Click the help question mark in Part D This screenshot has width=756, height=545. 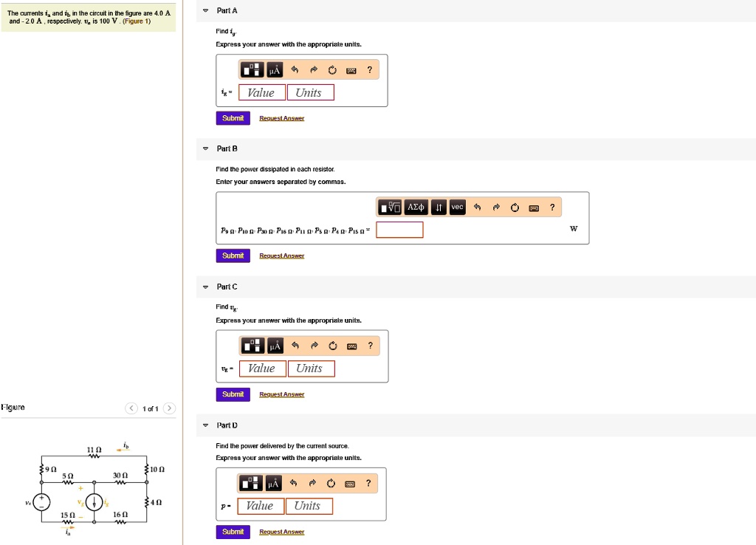(x=369, y=484)
